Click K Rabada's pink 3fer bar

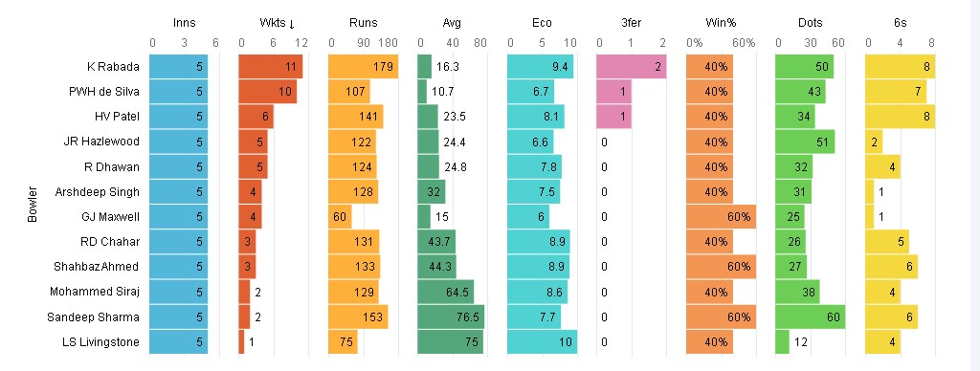tap(632, 67)
